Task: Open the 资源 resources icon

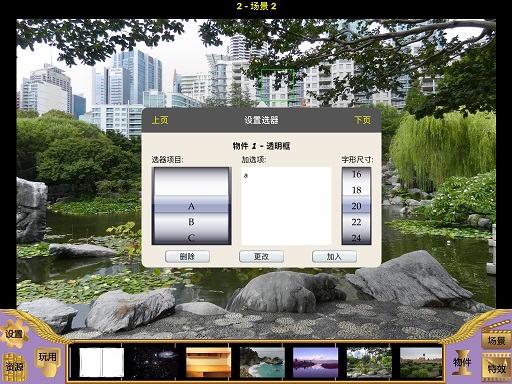Action: click(14, 367)
